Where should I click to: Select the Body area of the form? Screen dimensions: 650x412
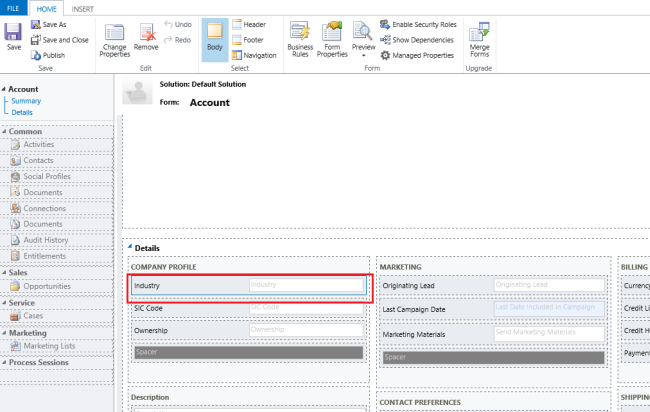[x=215, y=40]
